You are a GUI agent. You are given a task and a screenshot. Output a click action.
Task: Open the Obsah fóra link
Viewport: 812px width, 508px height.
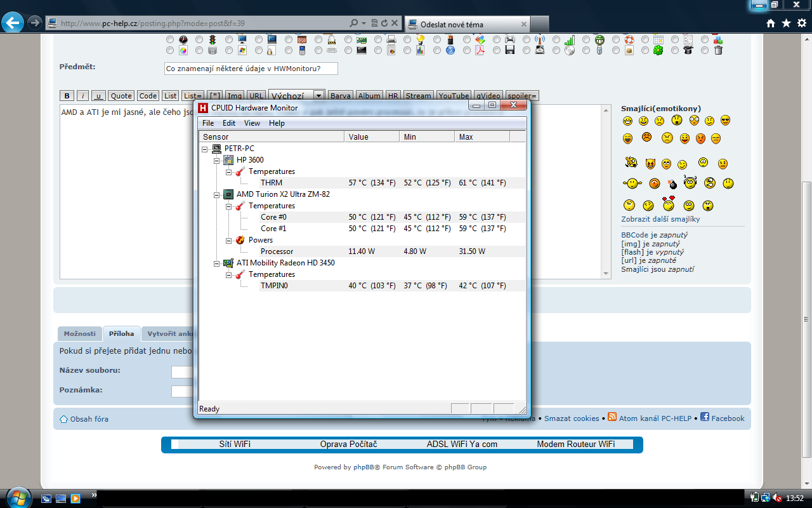pyautogui.click(x=89, y=419)
